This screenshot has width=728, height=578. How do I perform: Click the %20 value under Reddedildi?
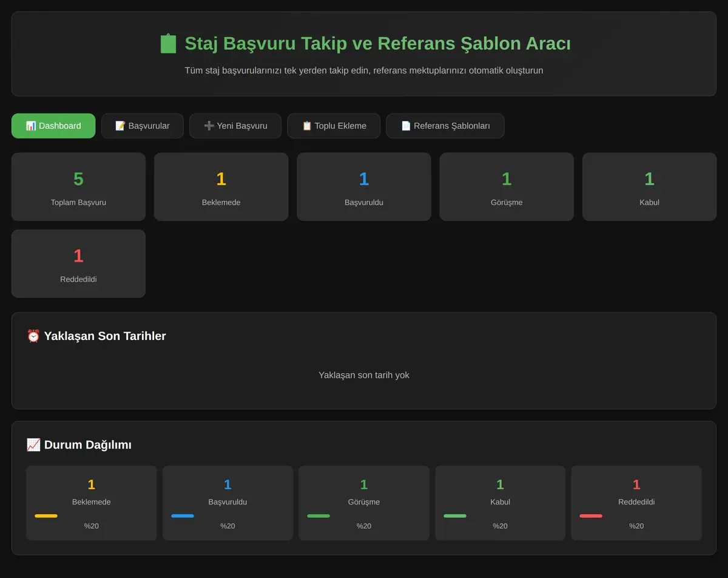[x=636, y=526]
